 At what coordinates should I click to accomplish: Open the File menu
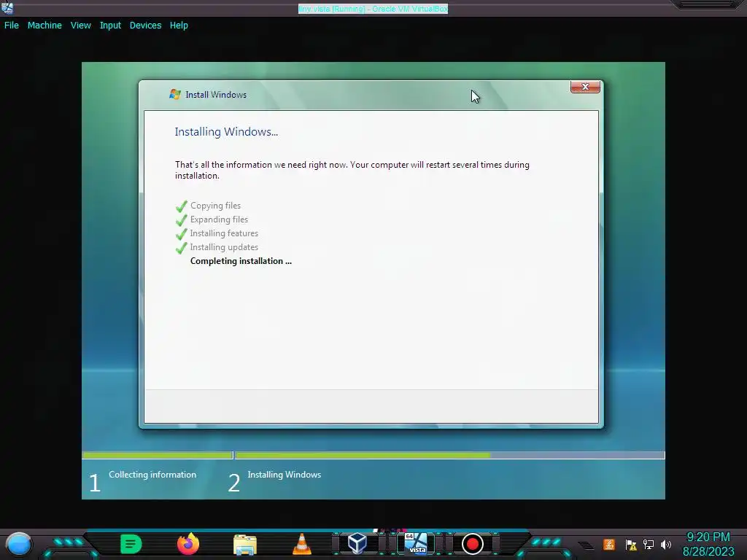point(12,26)
